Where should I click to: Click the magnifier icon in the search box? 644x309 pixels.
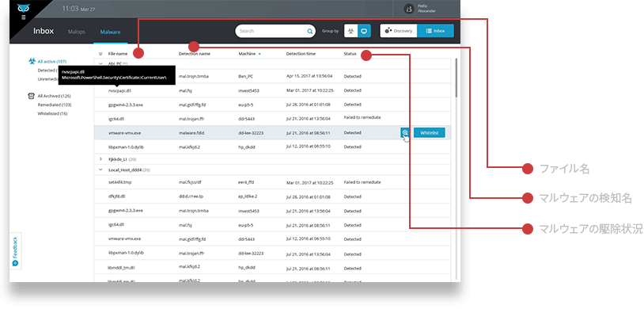pyautogui.click(x=309, y=31)
